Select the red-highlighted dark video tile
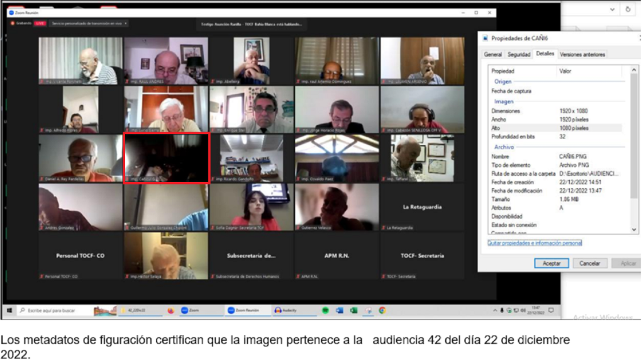Screen dimensions: 644x364 [x=167, y=157]
